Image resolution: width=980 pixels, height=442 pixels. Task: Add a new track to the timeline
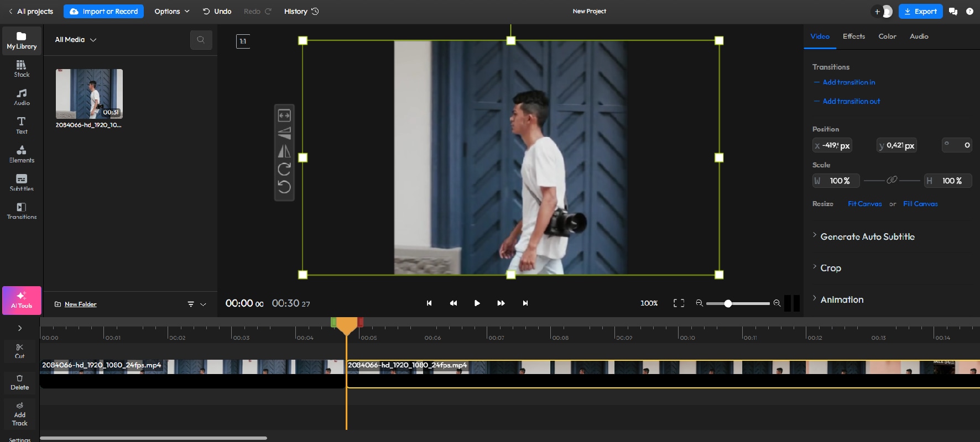(20, 414)
